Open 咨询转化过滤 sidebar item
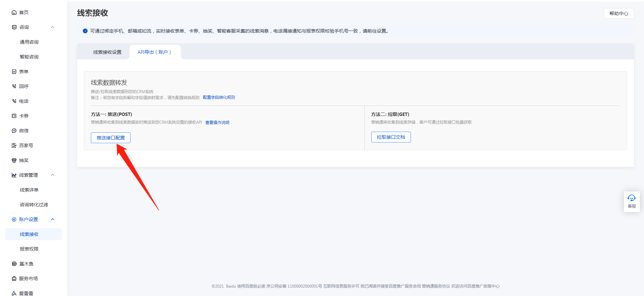The width and height of the screenshot is (644, 296). (x=34, y=205)
